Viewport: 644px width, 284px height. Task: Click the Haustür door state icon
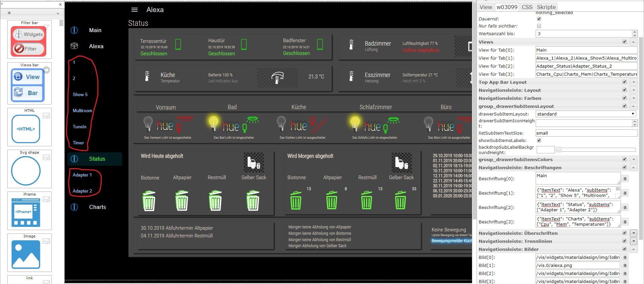pyautogui.click(x=244, y=44)
